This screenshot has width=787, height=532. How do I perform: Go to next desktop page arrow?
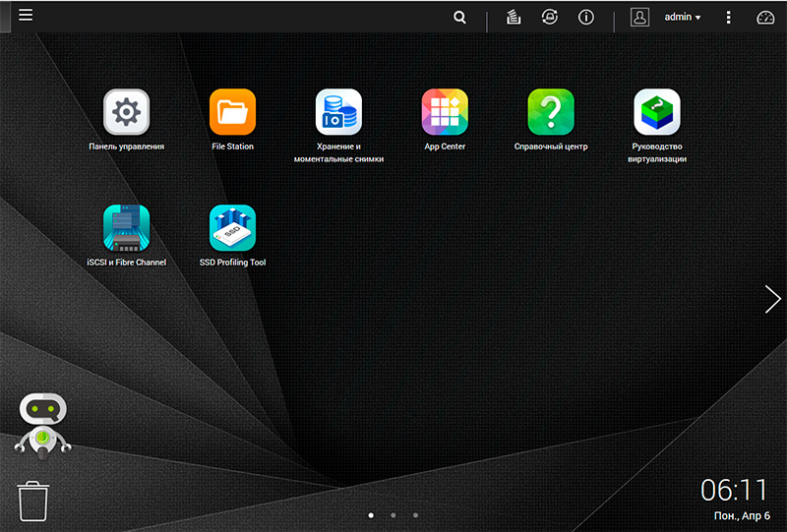coord(772,299)
